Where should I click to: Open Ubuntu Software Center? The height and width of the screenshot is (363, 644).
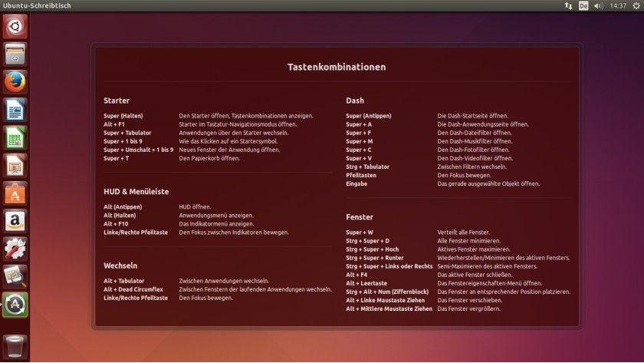[x=15, y=193]
